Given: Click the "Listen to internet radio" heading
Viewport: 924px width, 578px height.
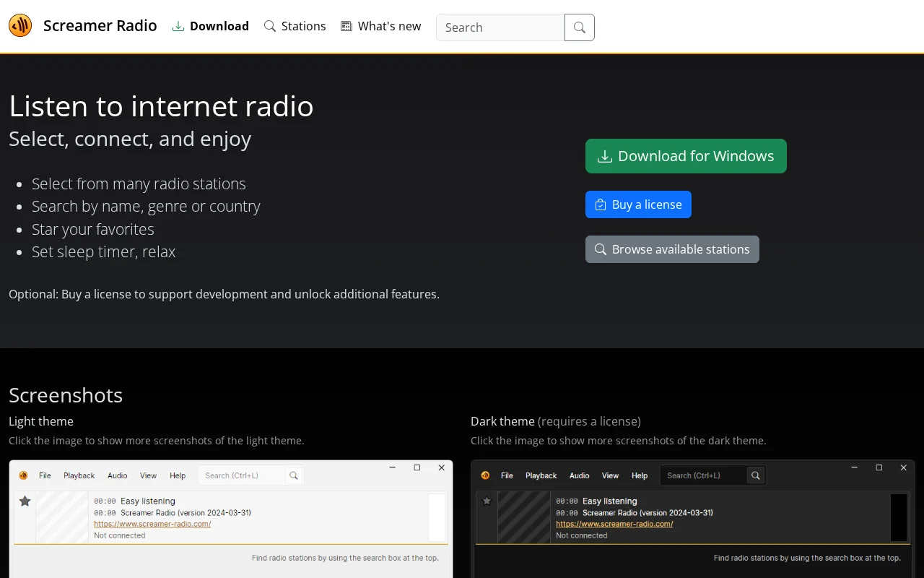Looking at the screenshot, I should click(x=161, y=106).
